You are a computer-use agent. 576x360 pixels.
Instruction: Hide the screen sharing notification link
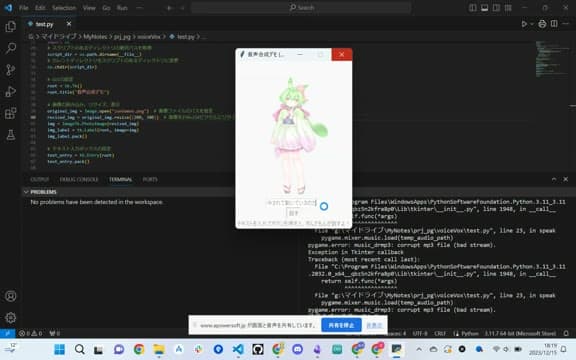374,325
